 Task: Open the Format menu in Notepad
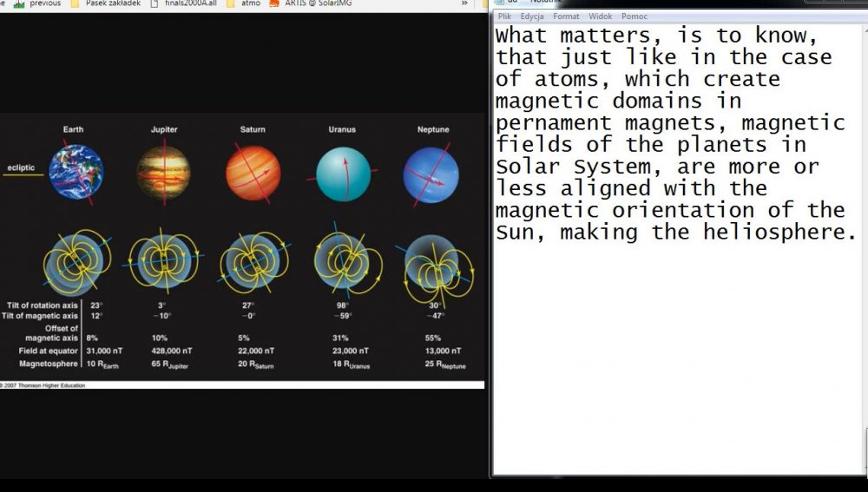566,16
